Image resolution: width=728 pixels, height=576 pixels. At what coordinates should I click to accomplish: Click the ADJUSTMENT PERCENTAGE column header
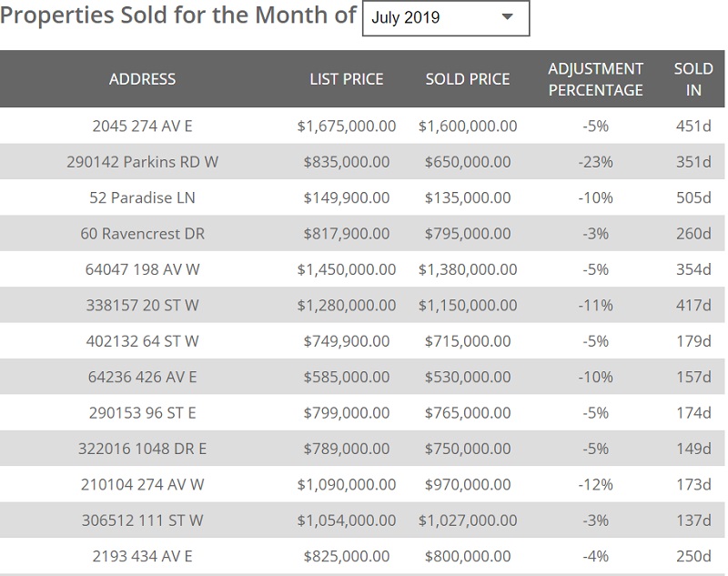point(595,79)
